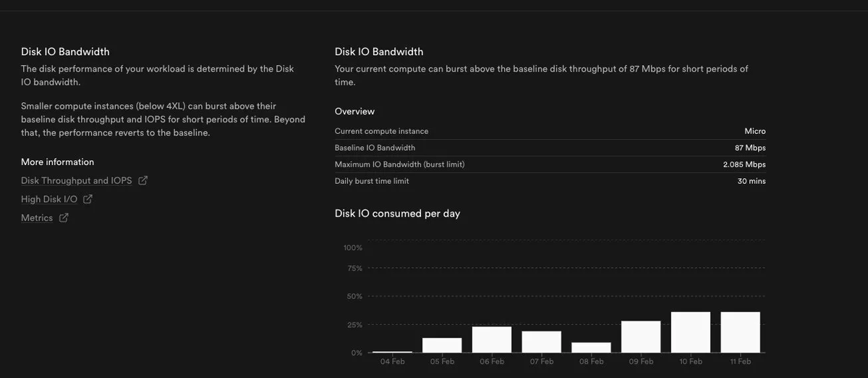Click the 'Baseline IO Bandwidth' label

click(375, 148)
